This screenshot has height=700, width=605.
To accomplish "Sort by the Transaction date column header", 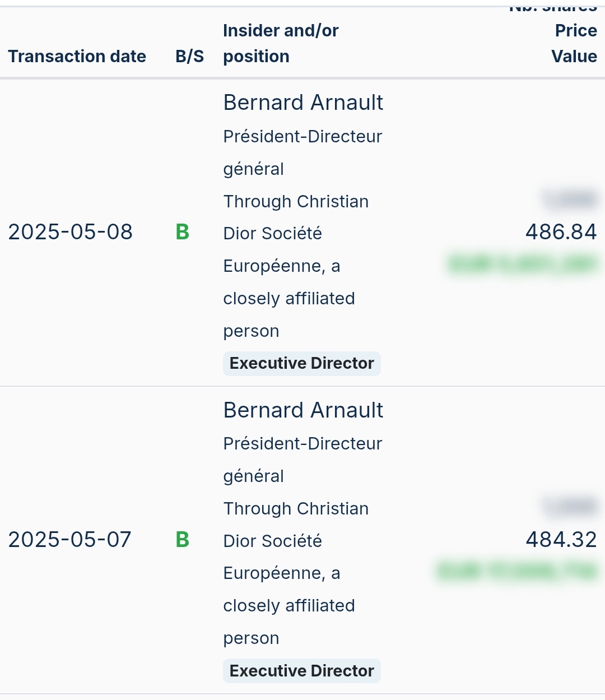I will tap(77, 57).
